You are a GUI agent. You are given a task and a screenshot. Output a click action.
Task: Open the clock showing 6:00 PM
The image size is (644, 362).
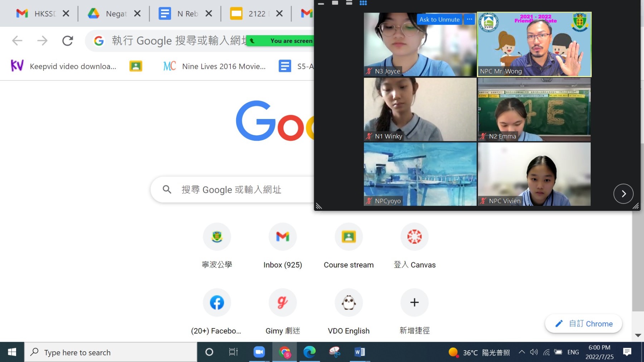click(599, 352)
